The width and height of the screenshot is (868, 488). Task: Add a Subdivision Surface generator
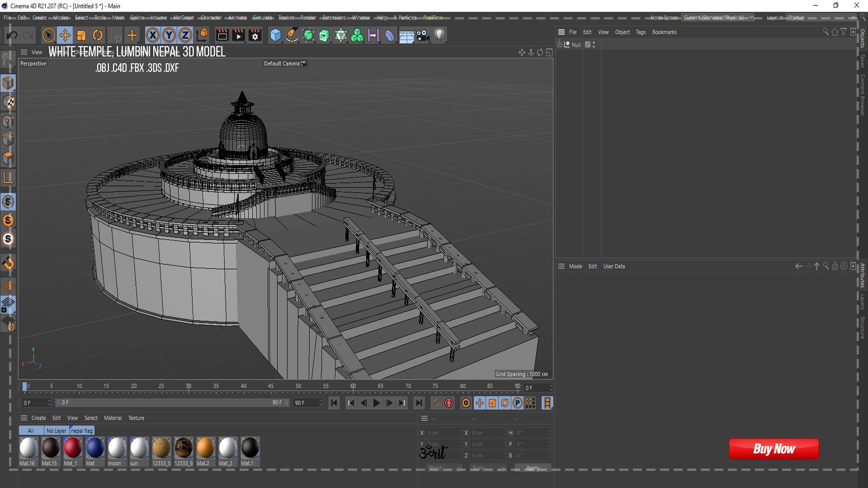point(308,35)
